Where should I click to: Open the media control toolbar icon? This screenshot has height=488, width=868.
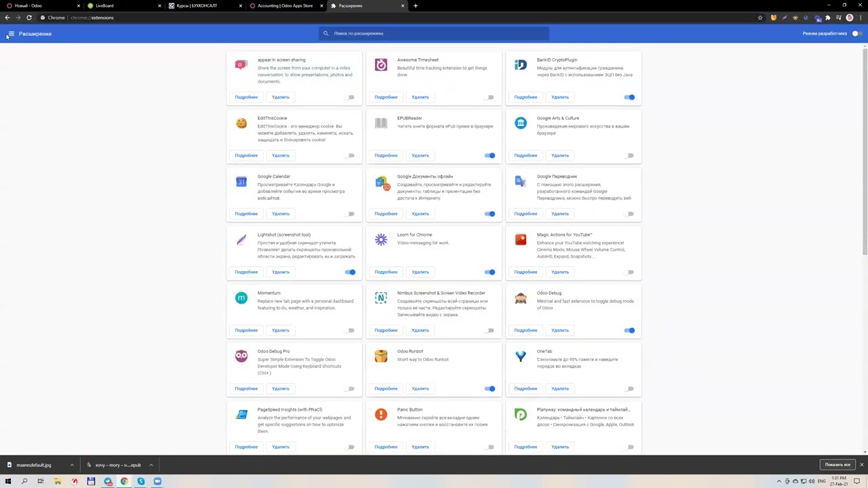coord(839,18)
